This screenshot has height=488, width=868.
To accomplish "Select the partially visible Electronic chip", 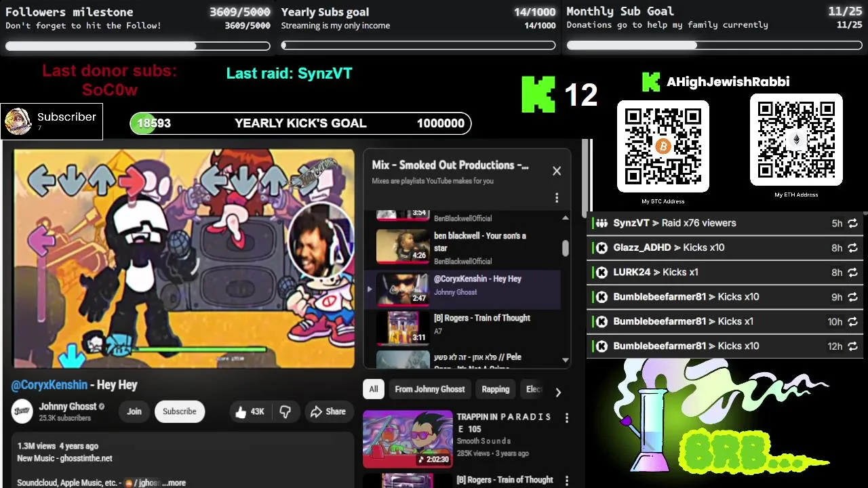I will point(534,389).
